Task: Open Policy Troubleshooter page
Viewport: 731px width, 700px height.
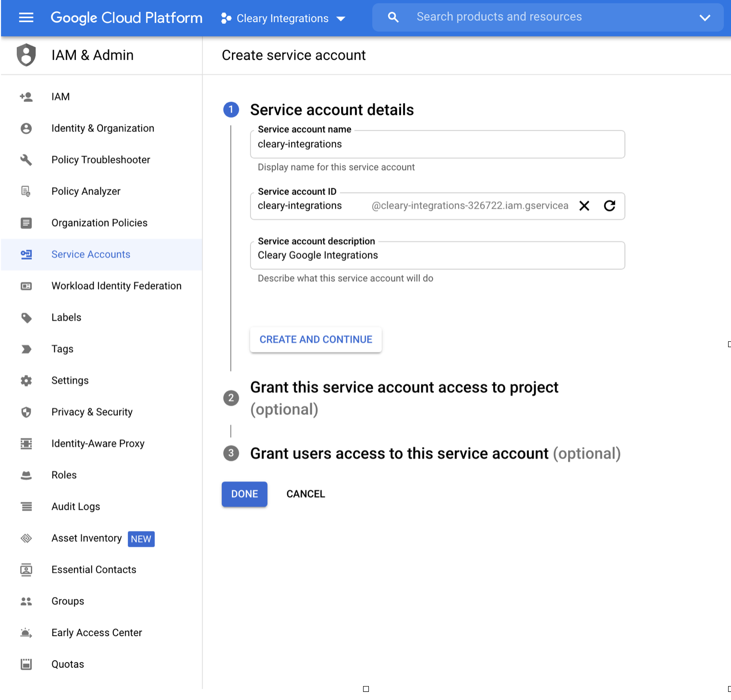Action: coord(101,160)
